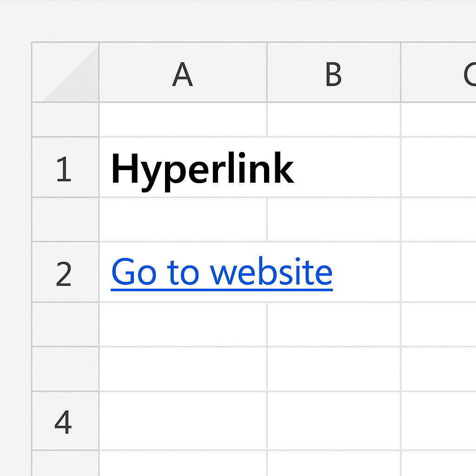Viewport: 476px width, 476px height.
Task: Click the empty cell directly below header A
Action: pos(183,119)
